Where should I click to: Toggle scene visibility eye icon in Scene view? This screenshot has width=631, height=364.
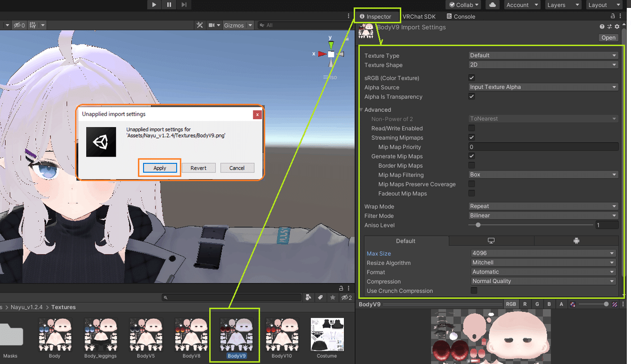pos(19,25)
